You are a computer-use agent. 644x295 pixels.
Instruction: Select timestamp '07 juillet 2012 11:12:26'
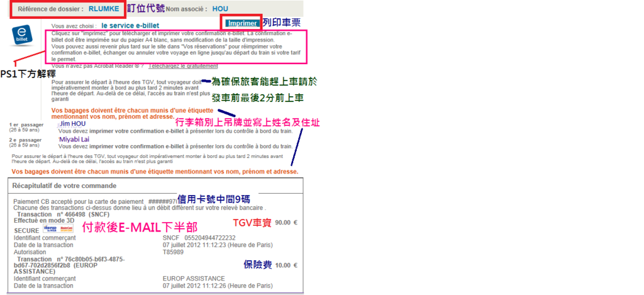click(x=194, y=286)
